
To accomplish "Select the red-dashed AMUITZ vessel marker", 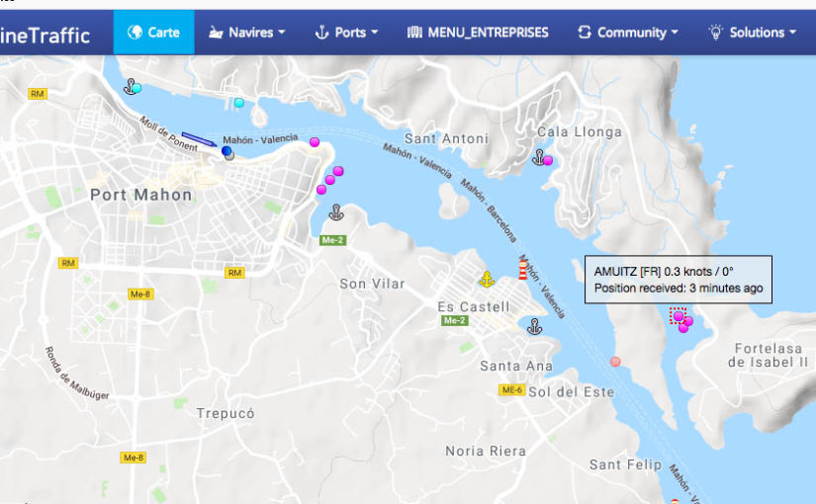I will point(679,315).
